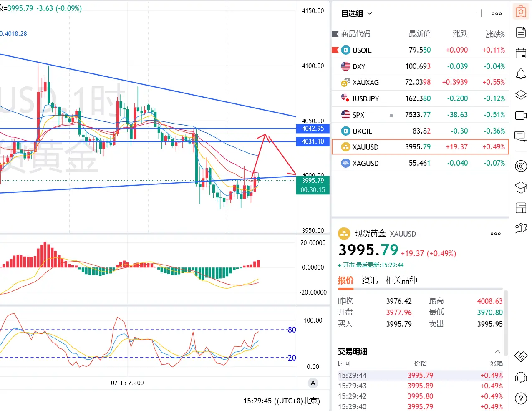Open the alerts bell sidebar icon
The height and width of the screenshot is (411, 532).
pyautogui.click(x=521, y=74)
